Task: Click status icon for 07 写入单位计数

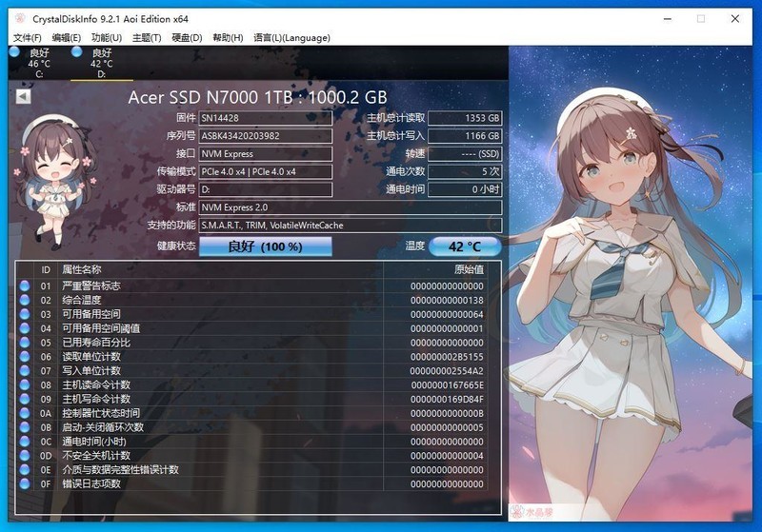Action: [25, 370]
